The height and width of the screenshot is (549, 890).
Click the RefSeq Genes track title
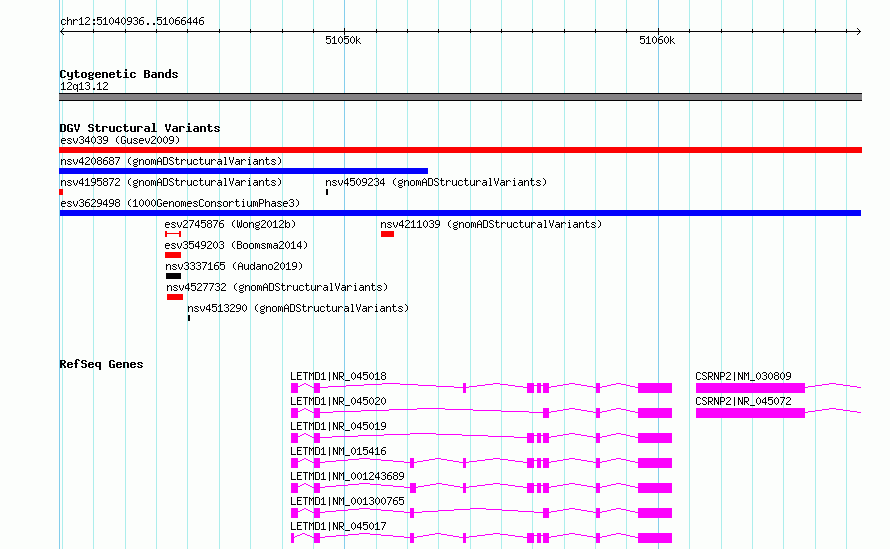[101, 364]
